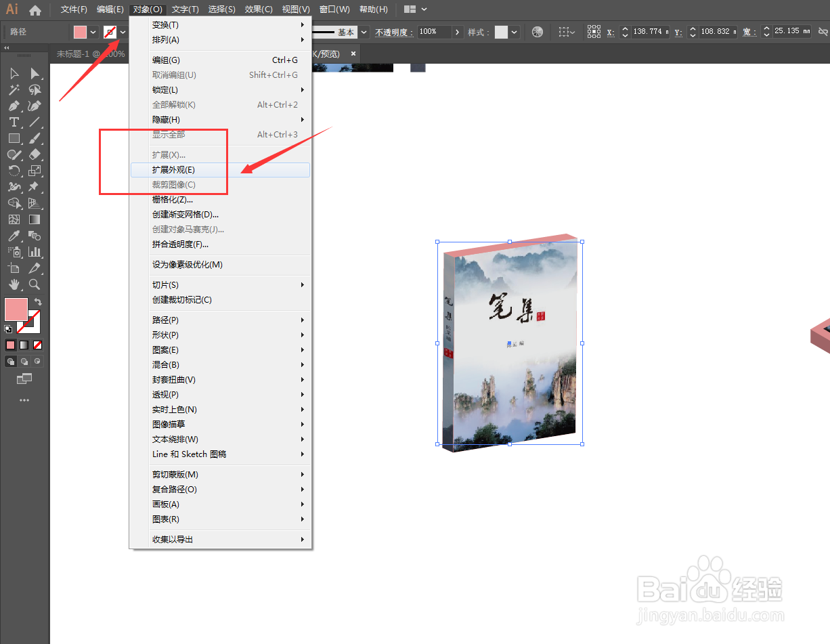Open Recolor Artwork wheel icon
The height and width of the screenshot is (644, 830).
click(x=538, y=32)
